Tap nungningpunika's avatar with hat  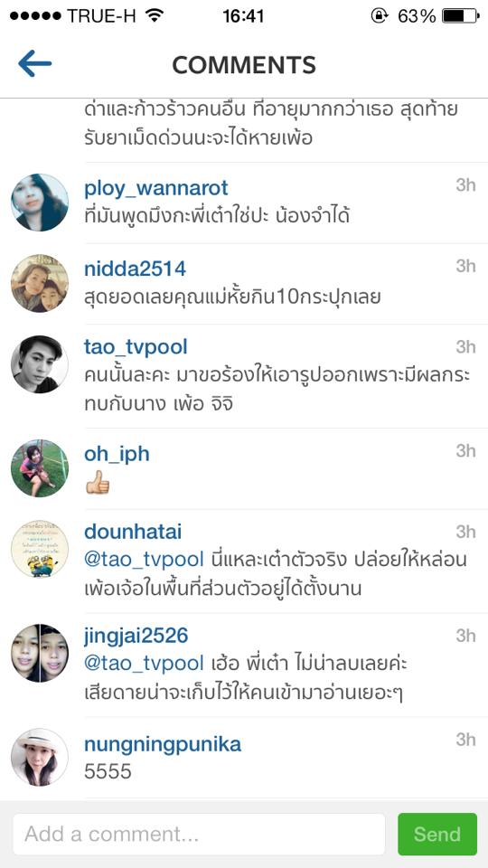tap(40, 757)
